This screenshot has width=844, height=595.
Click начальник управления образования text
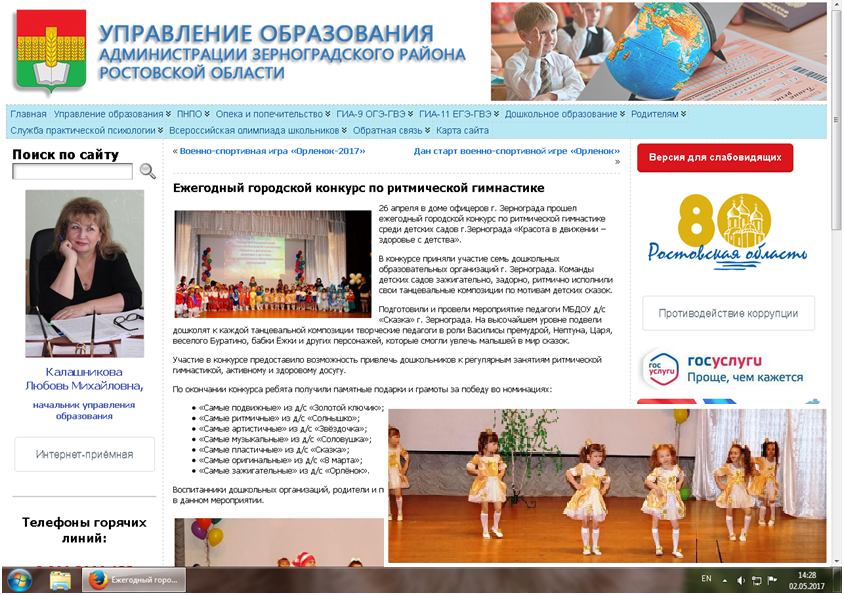click(x=84, y=410)
